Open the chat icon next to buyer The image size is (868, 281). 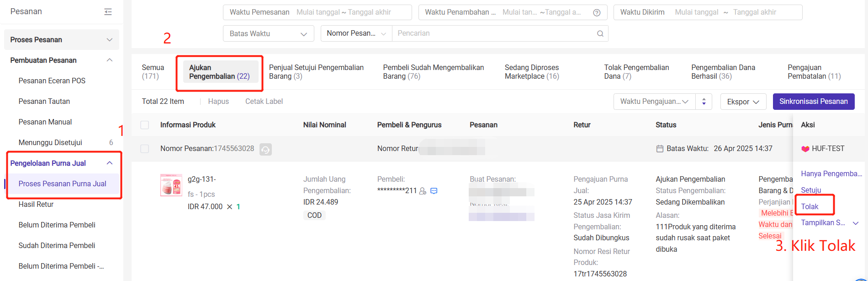[434, 191]
